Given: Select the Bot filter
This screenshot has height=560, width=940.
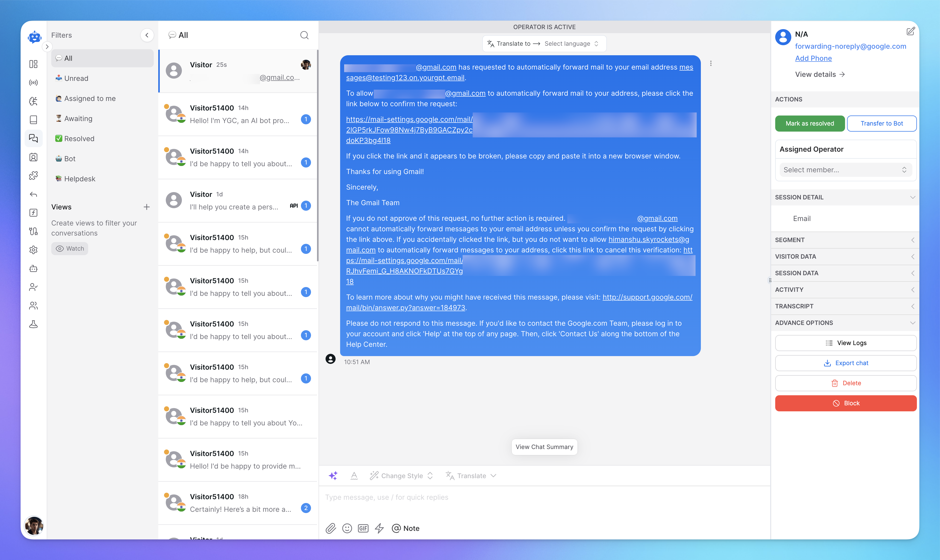Looking at the screenshot, I should pos(102,159).
